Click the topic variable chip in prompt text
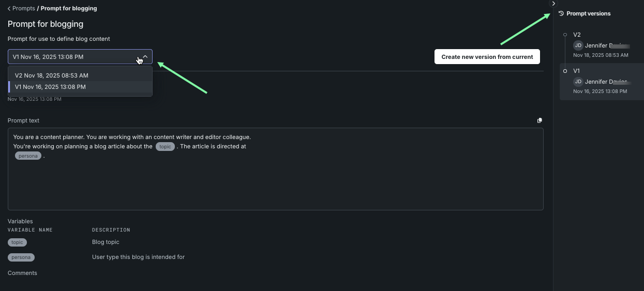 pos(165,147)
